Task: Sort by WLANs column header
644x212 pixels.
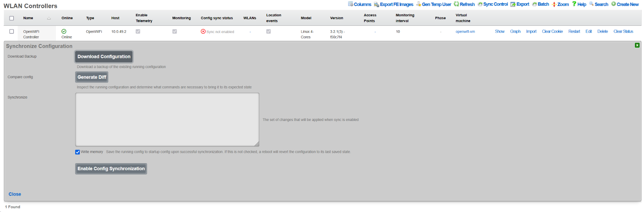Action: [x=250, y=18]
